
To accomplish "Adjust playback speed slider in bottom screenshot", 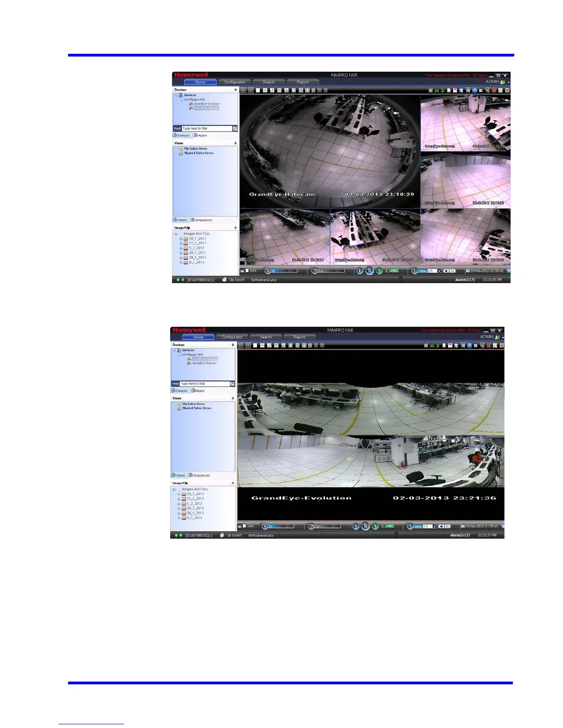I will pos(328,526).
